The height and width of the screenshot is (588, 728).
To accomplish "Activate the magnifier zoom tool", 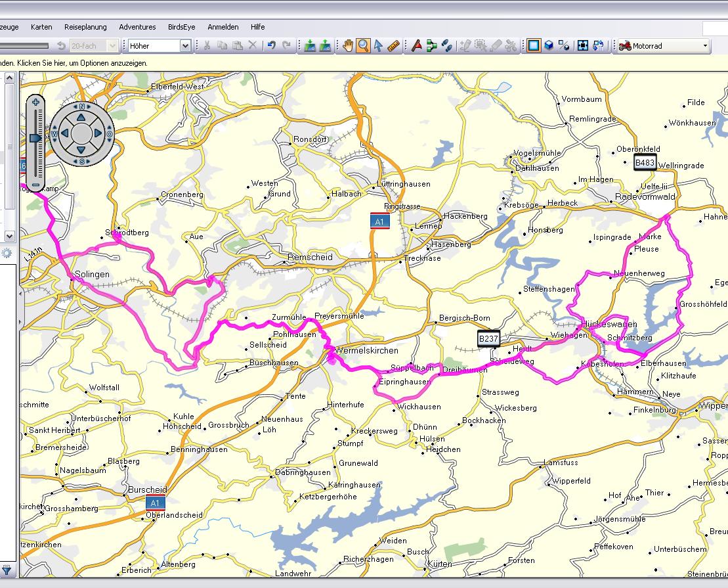I will coord(363,45).
